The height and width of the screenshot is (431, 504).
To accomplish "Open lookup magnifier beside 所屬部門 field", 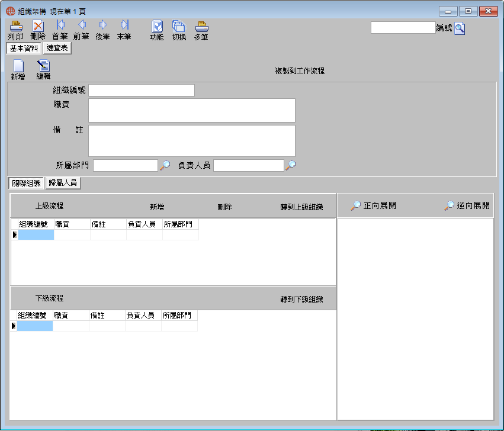I will click(x=165, y=165).
